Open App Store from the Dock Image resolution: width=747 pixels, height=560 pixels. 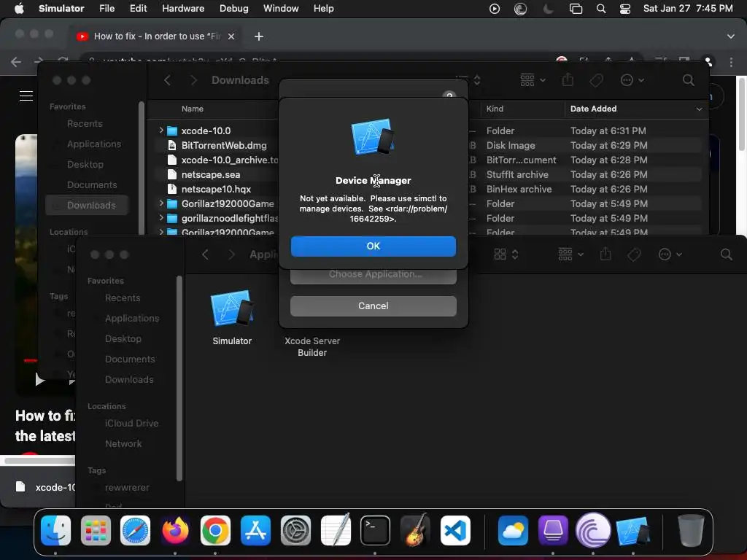point(255,531)
